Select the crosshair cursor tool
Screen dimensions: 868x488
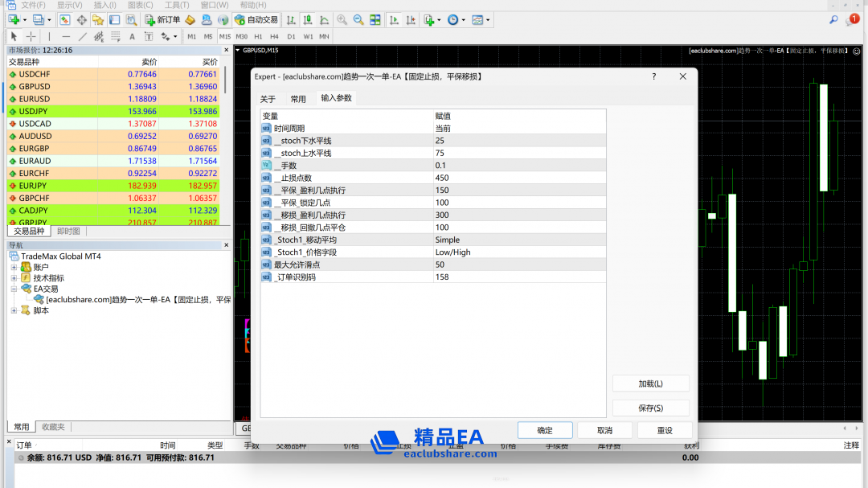coord(31,36)
